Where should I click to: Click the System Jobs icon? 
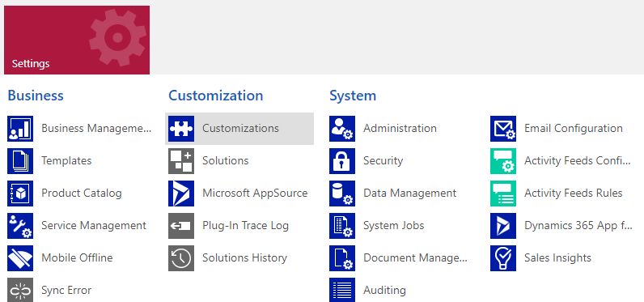pos(342,226)
